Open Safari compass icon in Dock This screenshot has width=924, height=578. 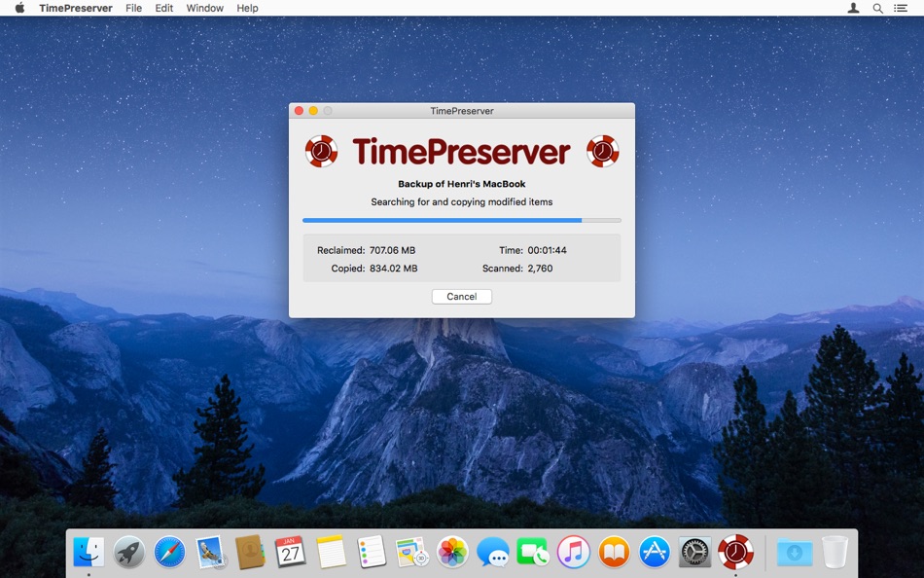(169, 553)
